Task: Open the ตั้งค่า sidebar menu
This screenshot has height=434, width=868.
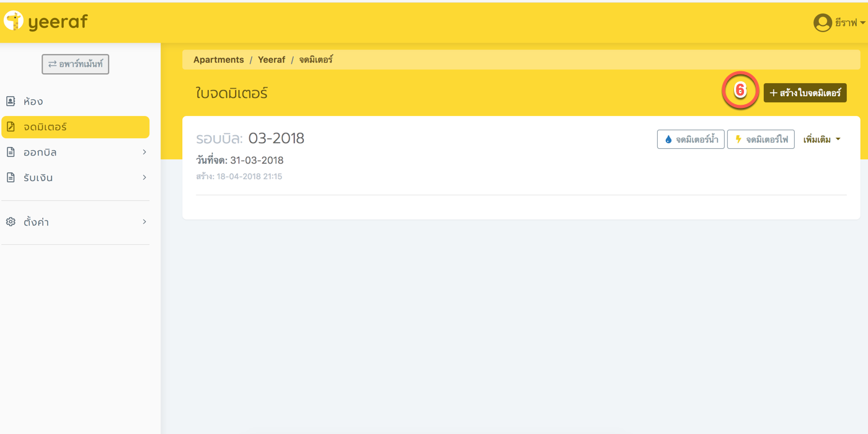Action: (76, 221)
